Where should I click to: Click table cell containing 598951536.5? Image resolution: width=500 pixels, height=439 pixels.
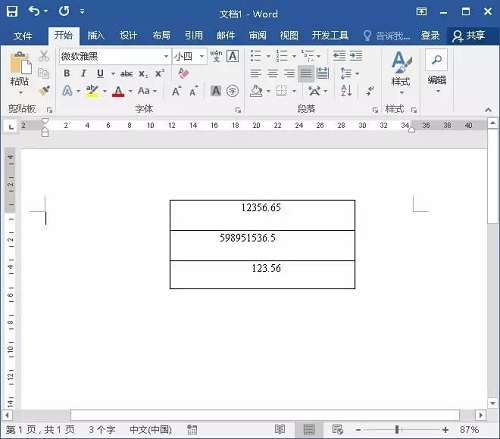coord(262,245)
